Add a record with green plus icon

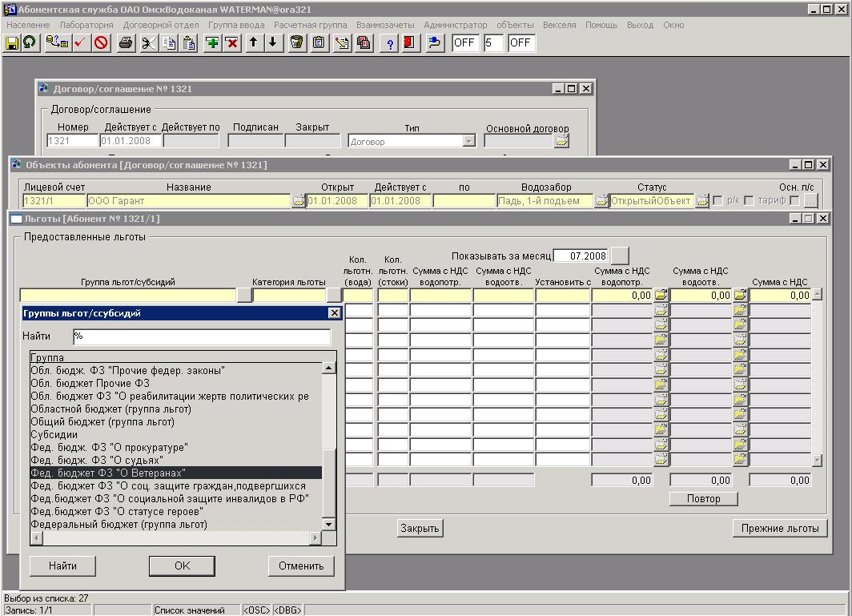pyautogui.click(x=212, y=43)
